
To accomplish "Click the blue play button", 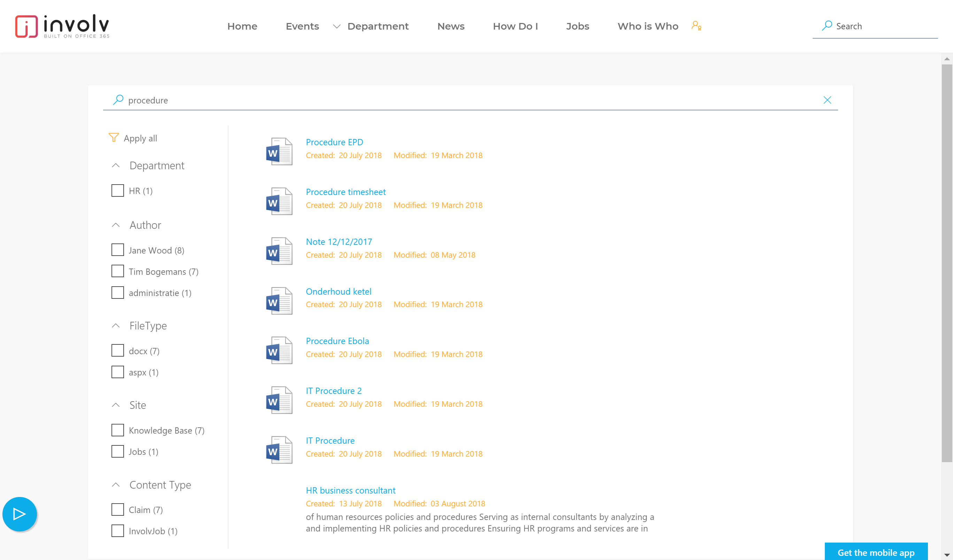I will click(x=20, y=514).
